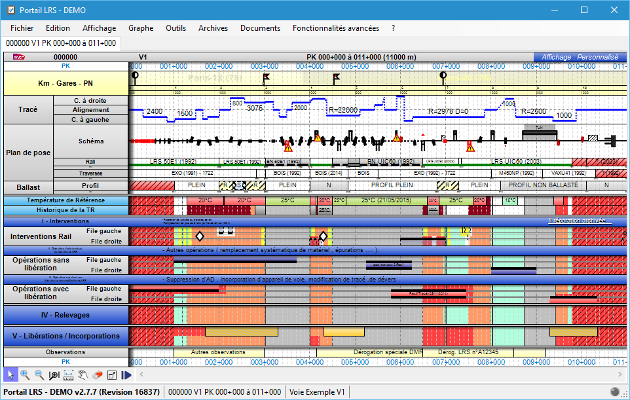Activate the hand pan tool

83,374
